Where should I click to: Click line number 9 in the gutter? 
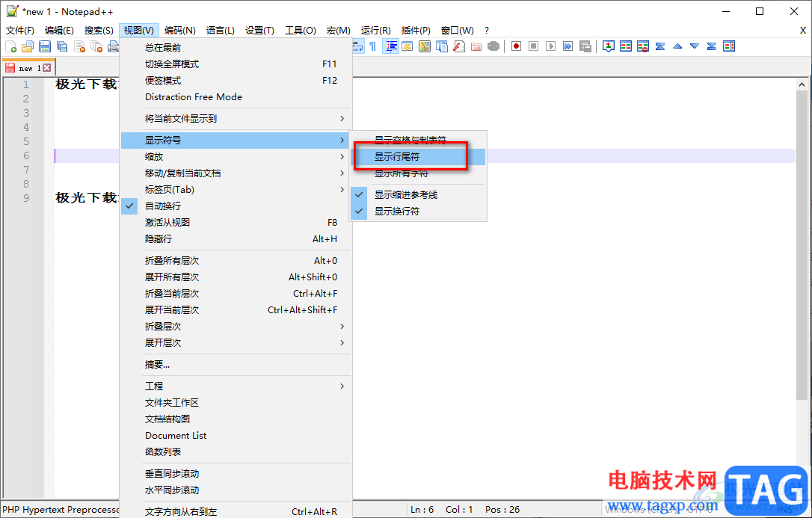(26, 198)
